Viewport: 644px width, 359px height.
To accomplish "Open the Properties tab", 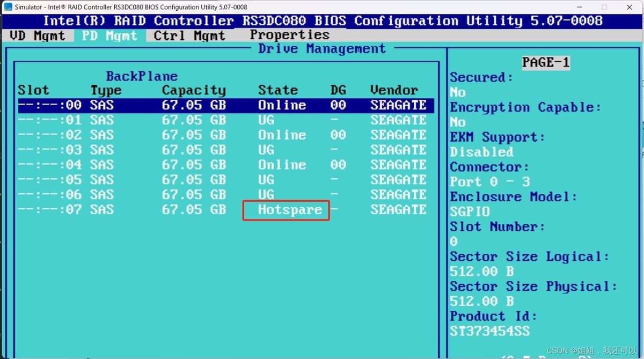I will coord(289,35).
